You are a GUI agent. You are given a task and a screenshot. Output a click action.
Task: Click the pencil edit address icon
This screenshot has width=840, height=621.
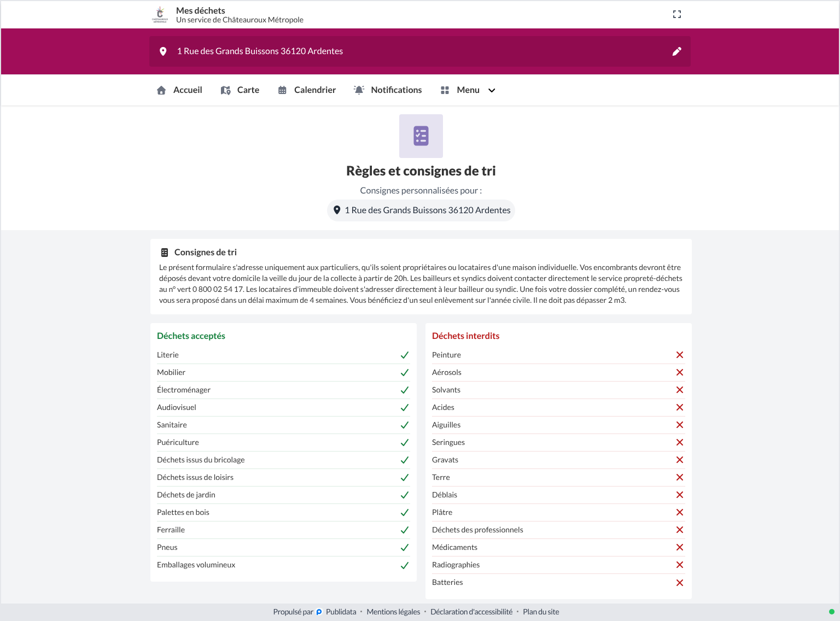tap(677, 51)
